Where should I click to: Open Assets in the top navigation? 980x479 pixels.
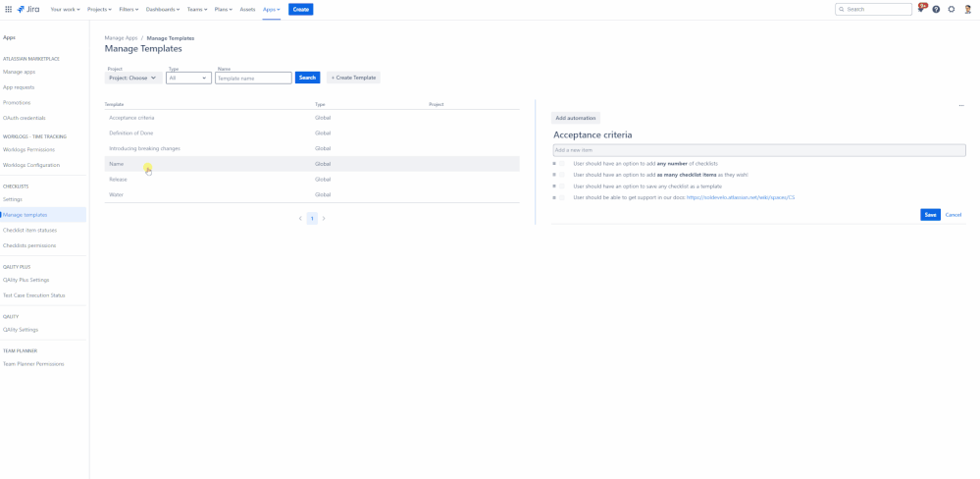[x=247, y=10]
